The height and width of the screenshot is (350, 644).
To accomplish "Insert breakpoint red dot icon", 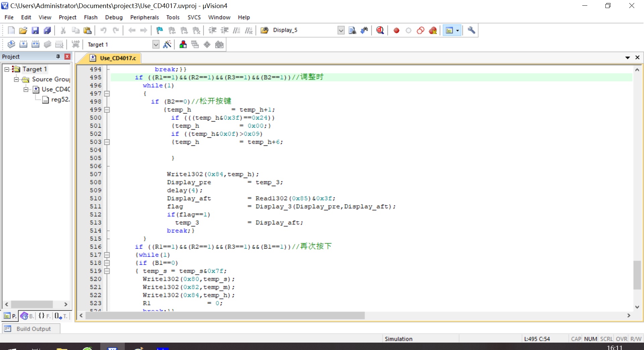I will tap(396, 30).
